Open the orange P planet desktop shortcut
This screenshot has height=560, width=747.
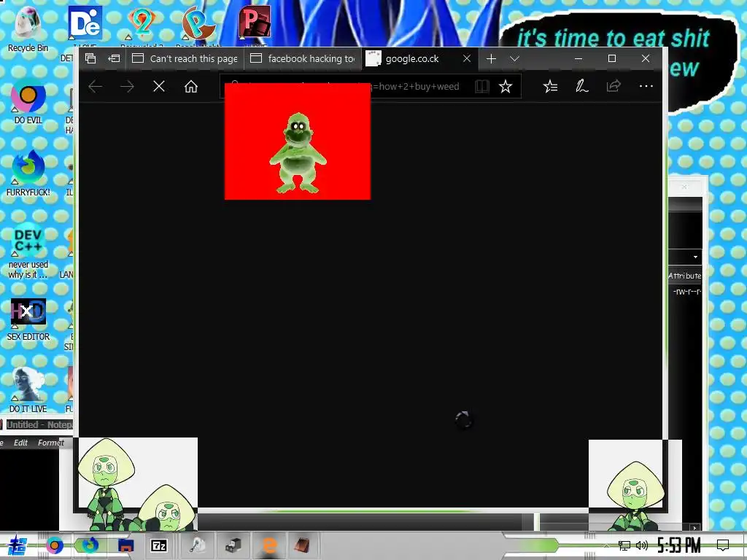(x=198, y=23)
